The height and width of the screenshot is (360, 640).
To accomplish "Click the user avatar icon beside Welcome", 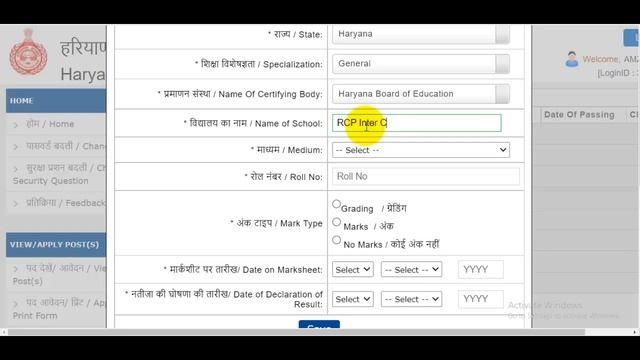I will tap(572, 59).
